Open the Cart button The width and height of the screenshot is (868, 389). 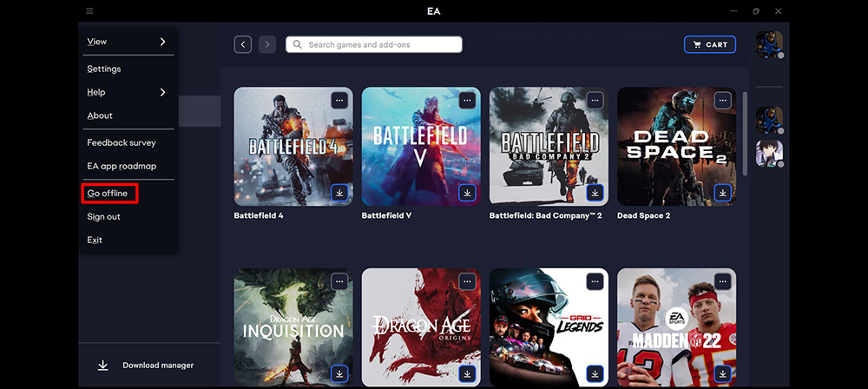click(710, 44)
